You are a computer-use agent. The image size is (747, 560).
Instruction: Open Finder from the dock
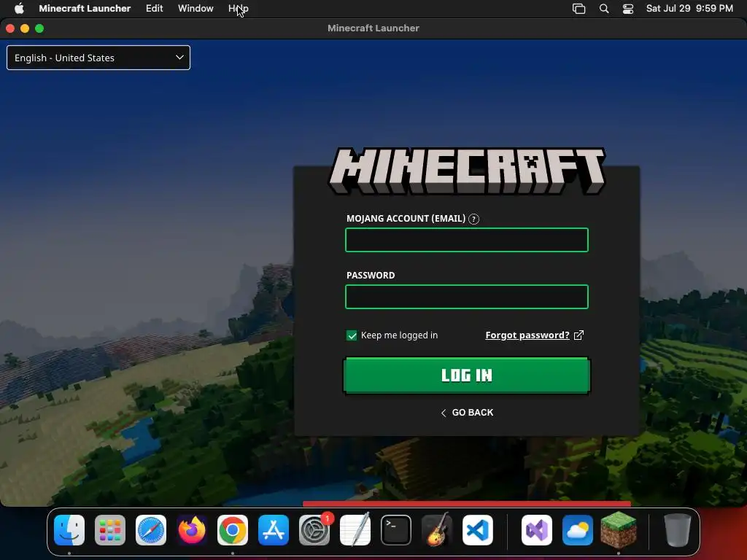click(69, 530)
